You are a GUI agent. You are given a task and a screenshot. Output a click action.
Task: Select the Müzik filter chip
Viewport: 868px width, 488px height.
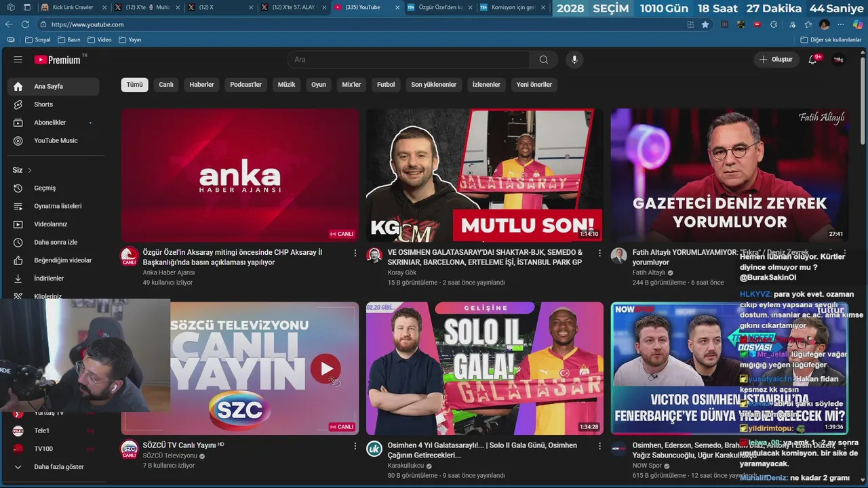point(287,85)
